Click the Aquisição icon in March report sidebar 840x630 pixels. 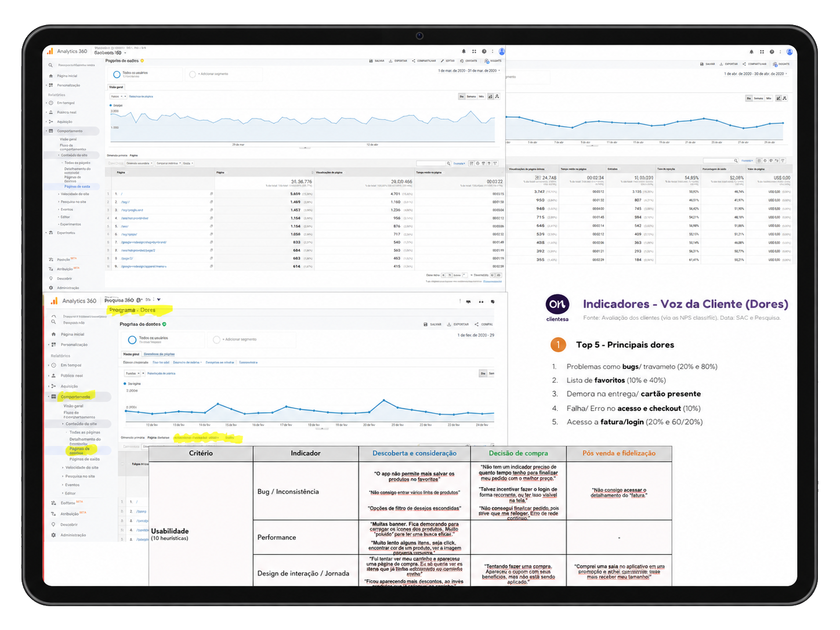[51, 122]
